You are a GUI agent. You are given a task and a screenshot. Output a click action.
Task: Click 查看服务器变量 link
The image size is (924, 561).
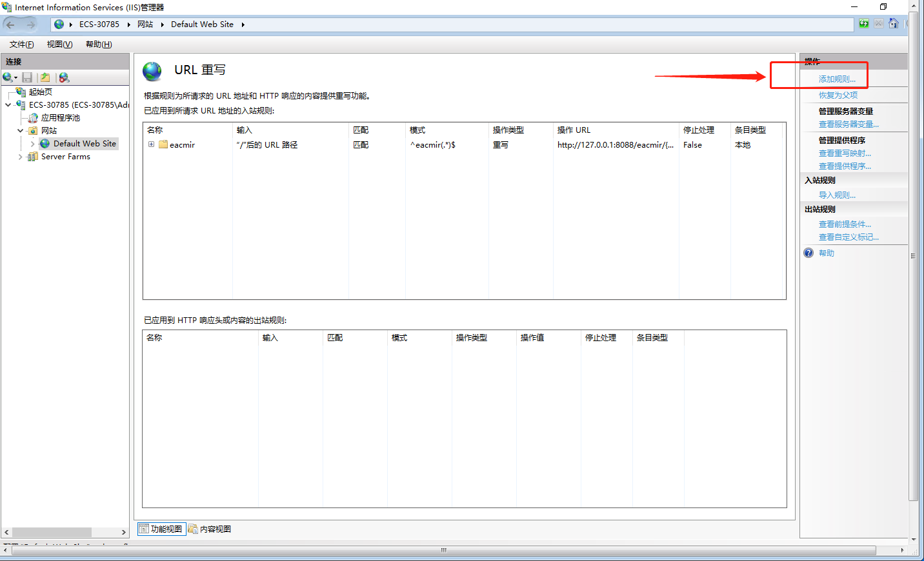(x=848, y=124)
